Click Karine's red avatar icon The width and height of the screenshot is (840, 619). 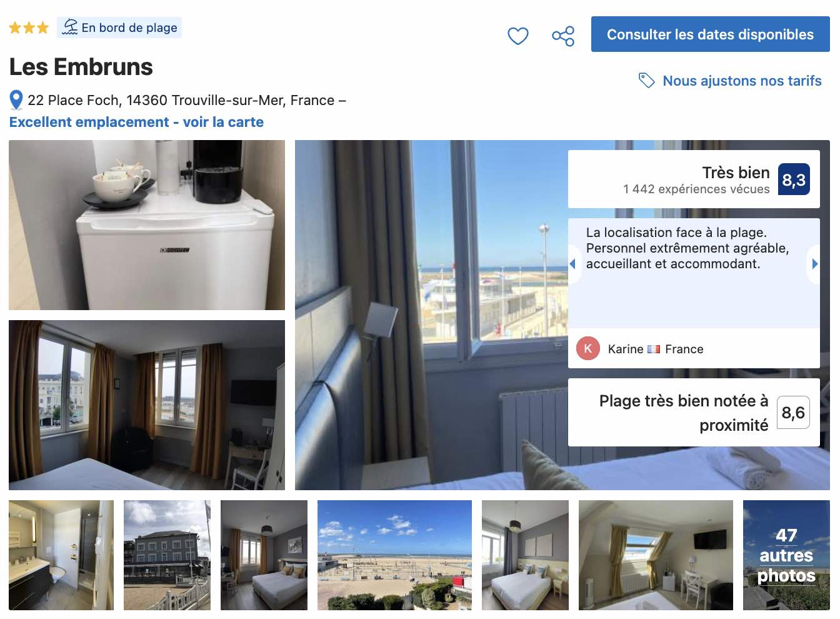click(x=588, y=348)
